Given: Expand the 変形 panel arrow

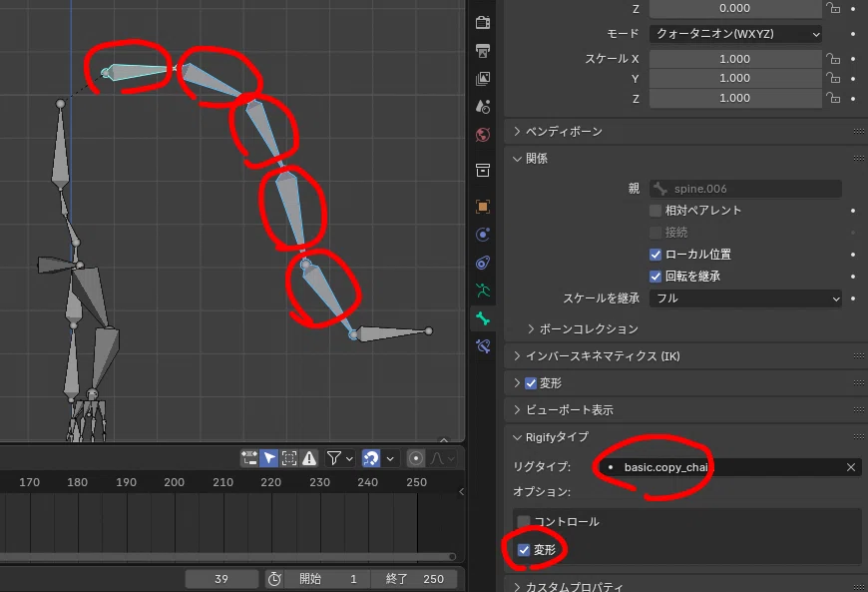Looking at the screenshot, I should click(517, 383).
